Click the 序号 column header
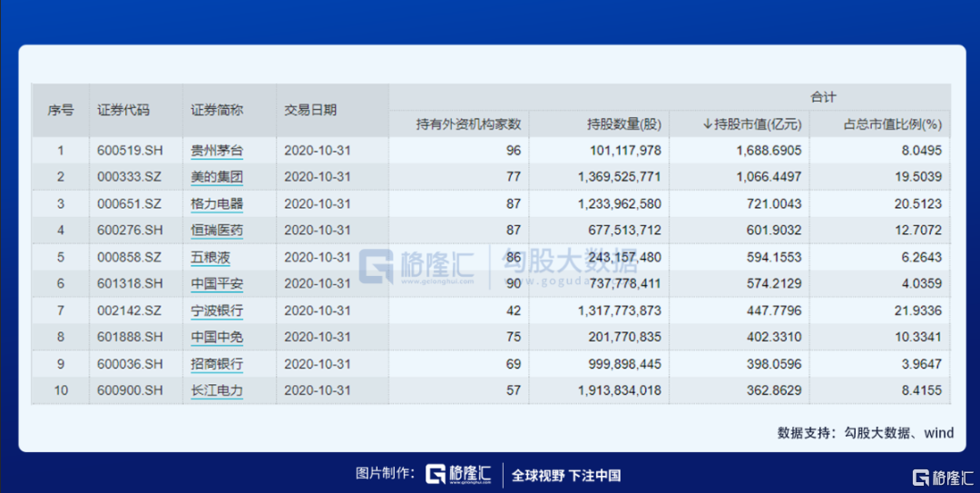This screenshot has width=980, height=493. [61, 111]
